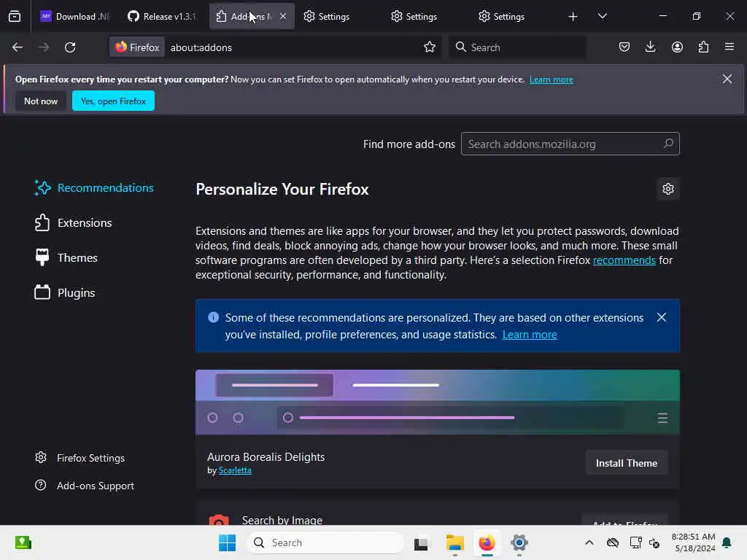Follow Learn more in the startup notification
Viewport: 747px width, 560px height.
pyautogui.click(x=551, y=79)
